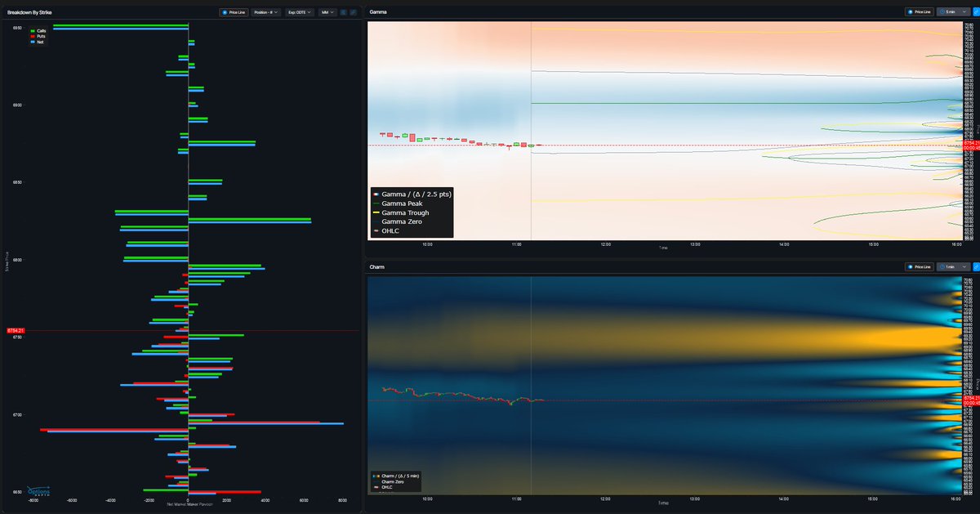Screen dimensions: 980x514
Task: Click the 6700 strike label on breakdown axis
Action: (17, 414)
